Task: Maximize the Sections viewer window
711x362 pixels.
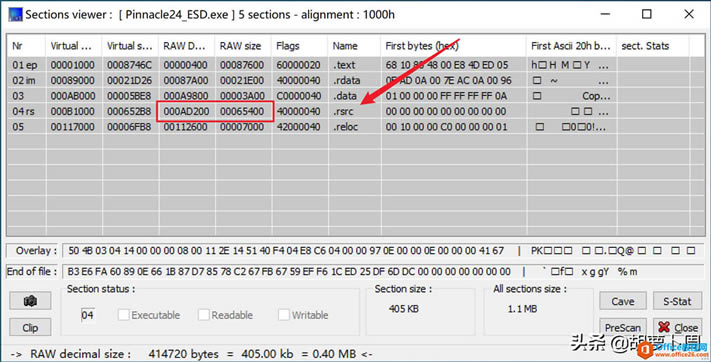Action: pos(647,14)
